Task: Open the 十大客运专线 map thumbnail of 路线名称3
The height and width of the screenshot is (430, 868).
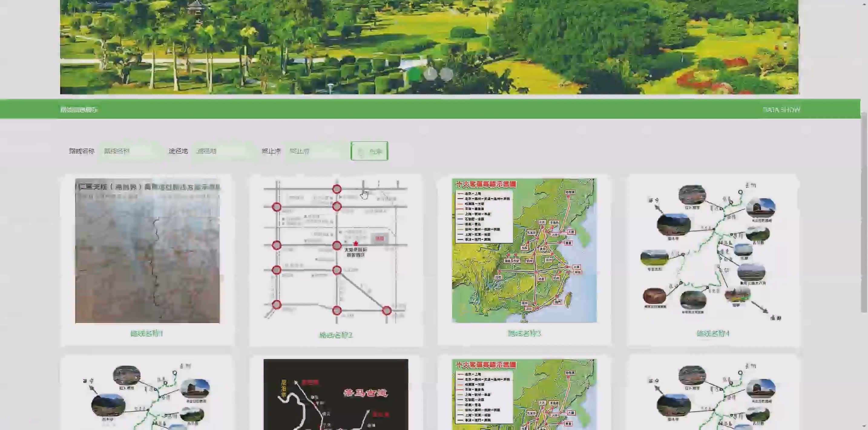Action: 524,250
